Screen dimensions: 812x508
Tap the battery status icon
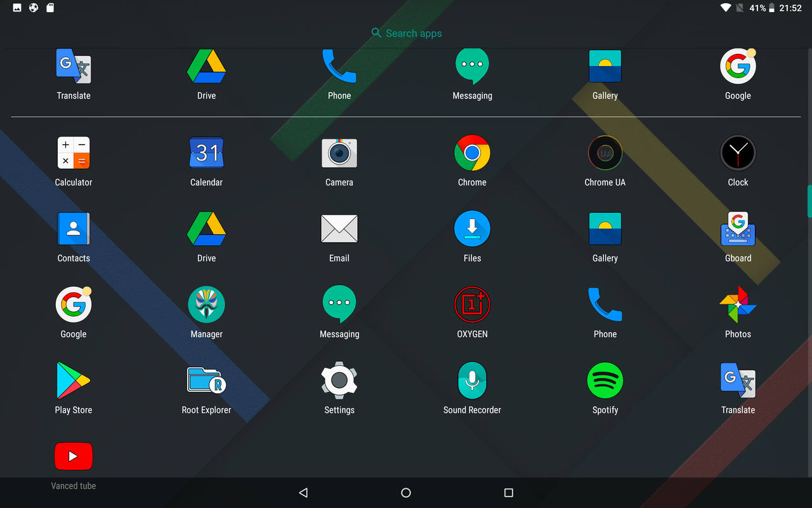pos(771,8)
